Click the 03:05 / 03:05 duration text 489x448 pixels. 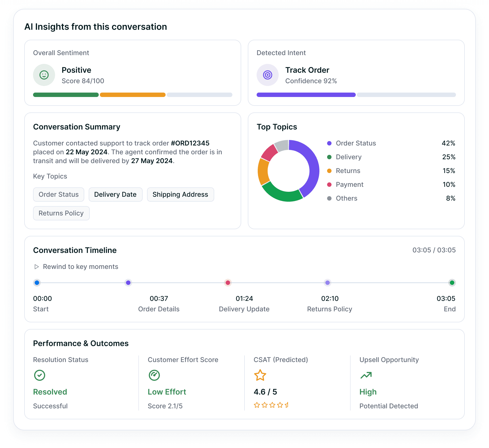point(434,250)
